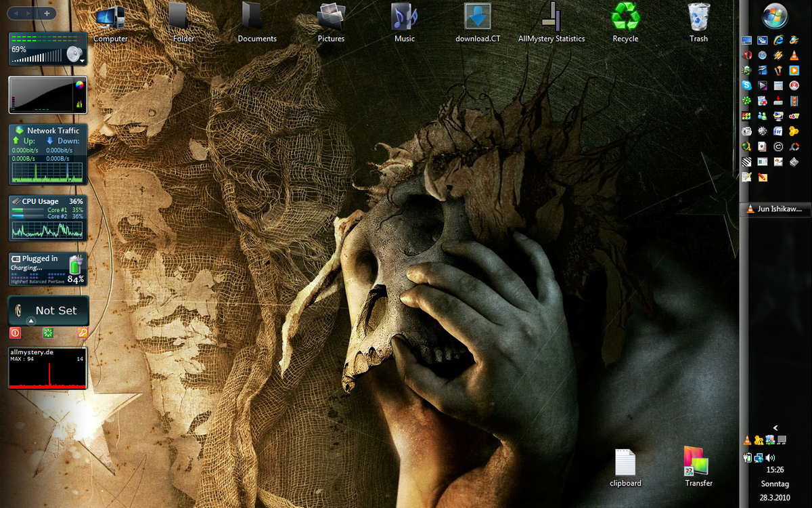Screen dimensions: 812x508
Task: Open the color wheel on visualizer gadget
Action: (x=80, y=85)
